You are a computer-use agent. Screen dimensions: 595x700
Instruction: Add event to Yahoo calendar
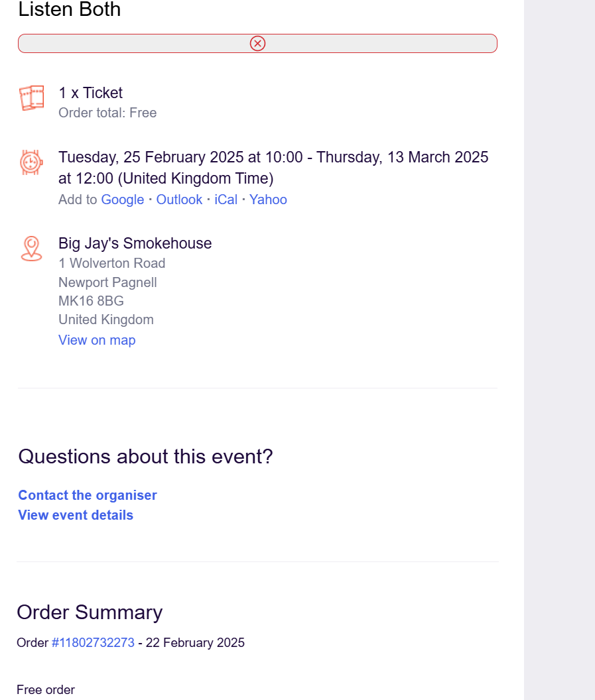point(268,200)
